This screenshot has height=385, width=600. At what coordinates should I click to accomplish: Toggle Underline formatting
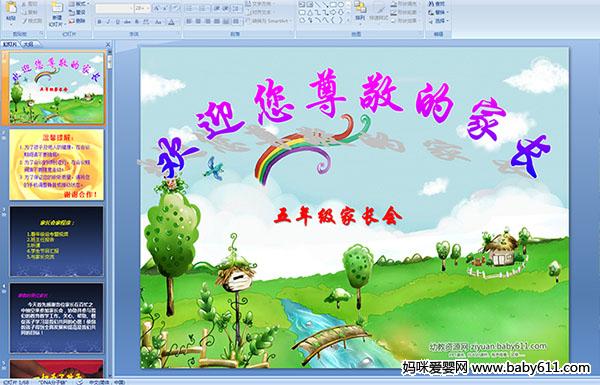tap(117, 22)
